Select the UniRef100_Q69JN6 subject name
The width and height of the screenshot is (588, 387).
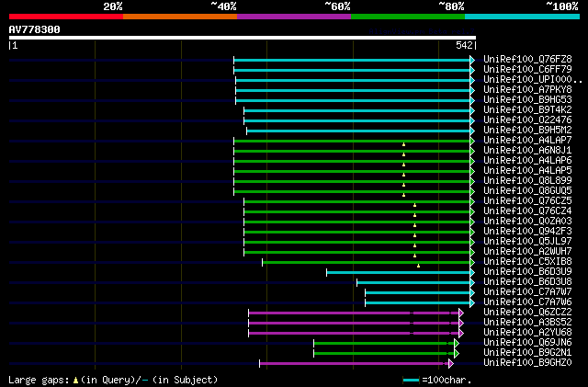527,343
